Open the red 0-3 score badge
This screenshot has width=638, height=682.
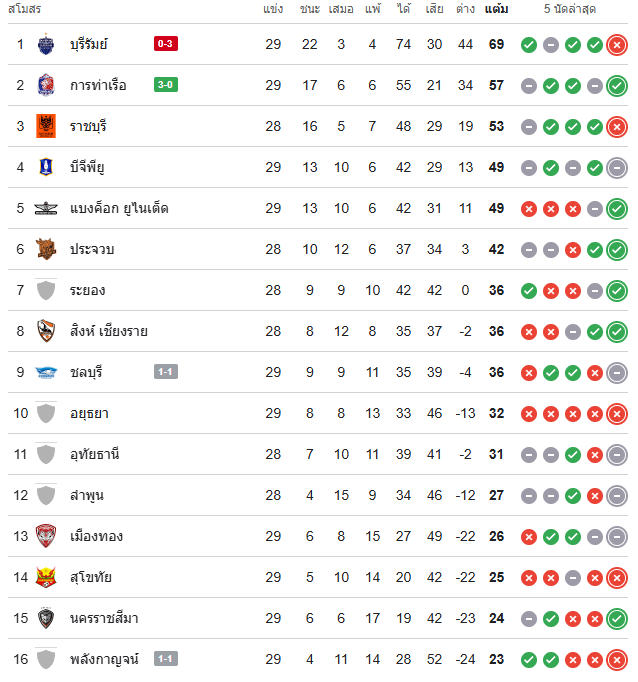point(166,43)
